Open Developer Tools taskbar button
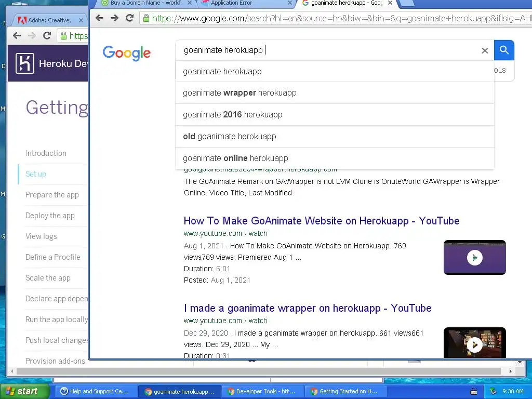 point(262,392)
